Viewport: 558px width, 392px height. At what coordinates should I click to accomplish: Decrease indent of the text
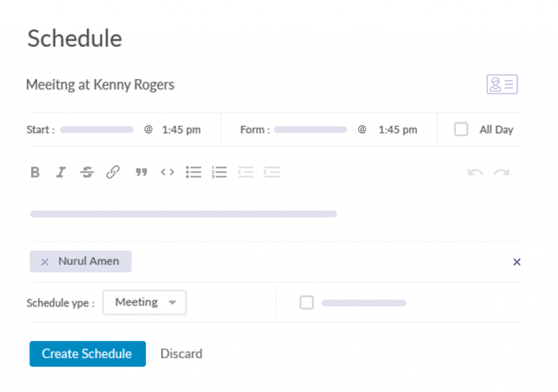point(245,173)
